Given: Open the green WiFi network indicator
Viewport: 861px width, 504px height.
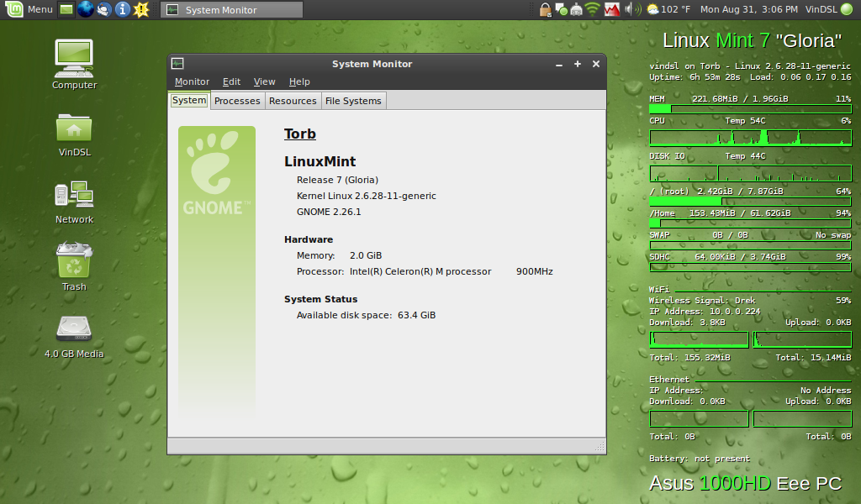Looking at the screenshot, I should 593,9.
